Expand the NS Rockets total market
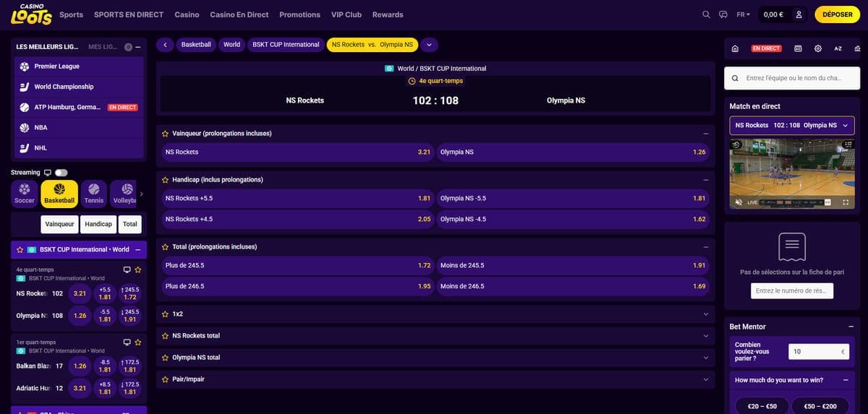Viewport: 868px width, 414px height. pyautogui.click(x=705, y=335)
